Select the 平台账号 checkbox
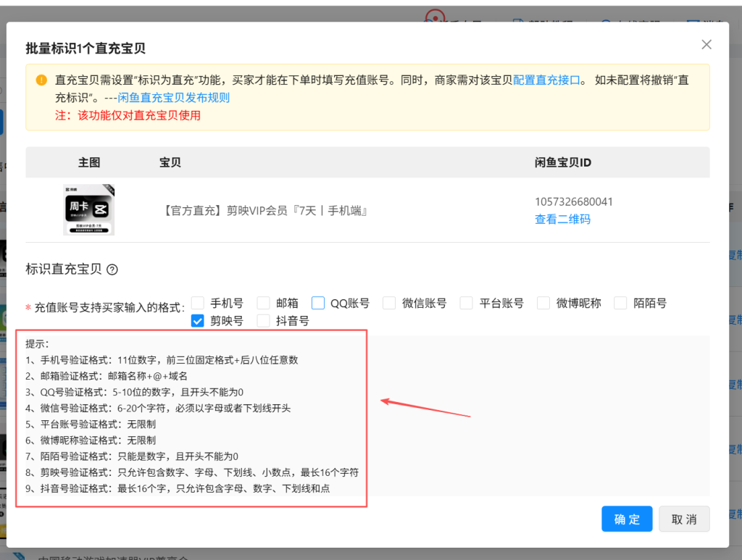Screen dimensions: 742x560 [466, 303]
